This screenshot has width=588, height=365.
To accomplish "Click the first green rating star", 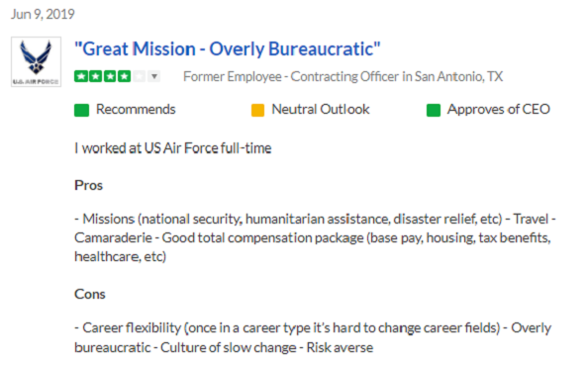I will coord(80,76).
